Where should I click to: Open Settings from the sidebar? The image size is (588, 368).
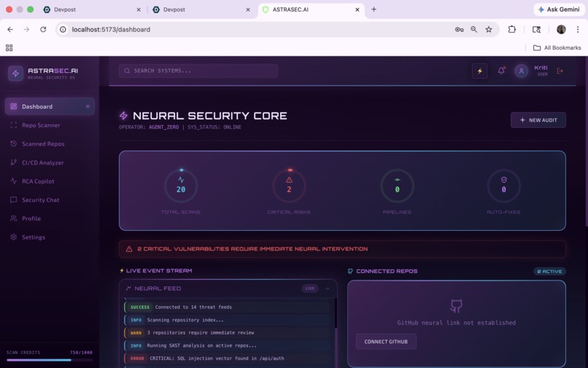50,237
